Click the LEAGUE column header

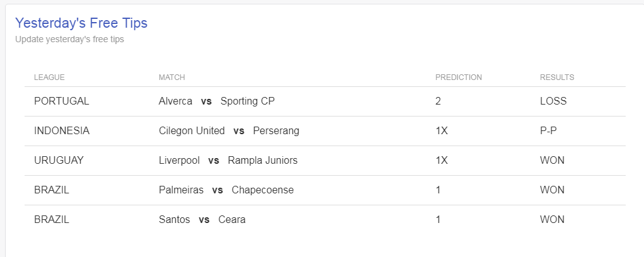click(x=49, y=77)
